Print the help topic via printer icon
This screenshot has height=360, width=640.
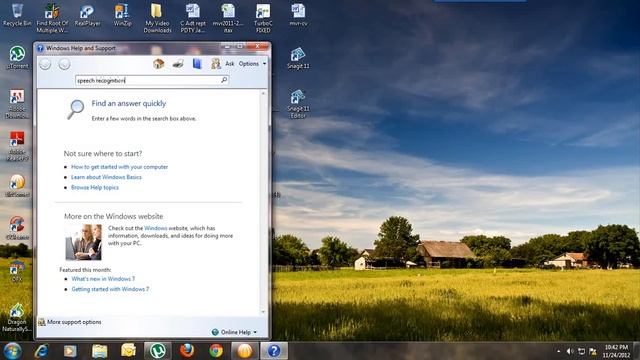pyautogui.click(x=178, y=64)
